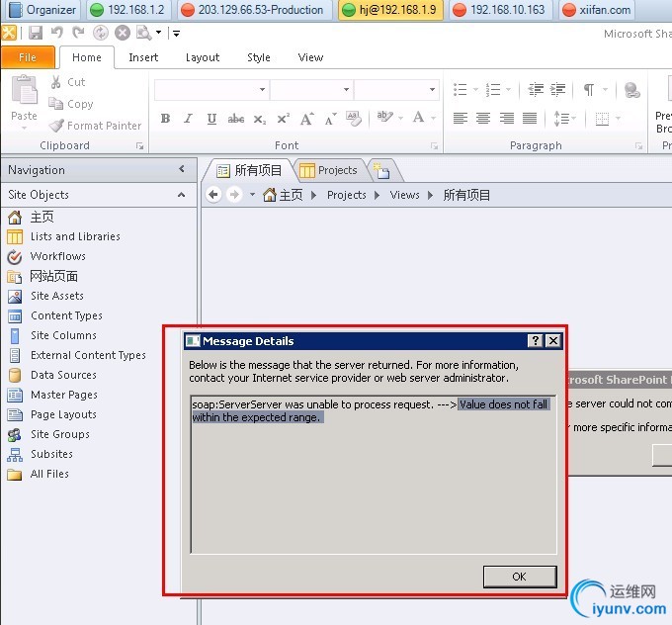Switch to the Projects document tab
The height and width of the screenshot is (625, 672).
pyautogui.click(x=329, y=170)
